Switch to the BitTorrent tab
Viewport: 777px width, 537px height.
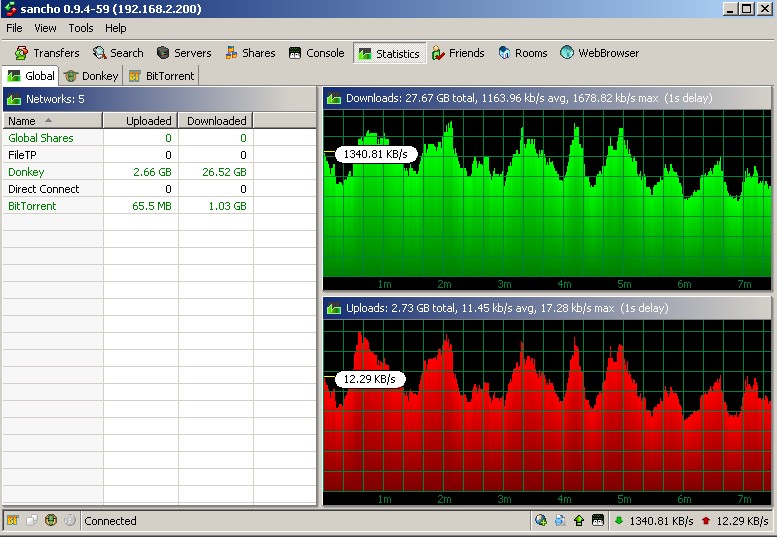tap(161, 76)
